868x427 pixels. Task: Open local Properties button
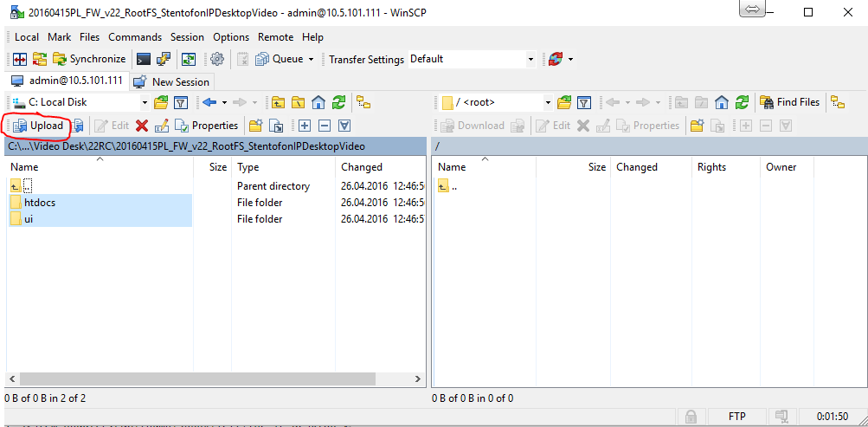pos(207,126)
